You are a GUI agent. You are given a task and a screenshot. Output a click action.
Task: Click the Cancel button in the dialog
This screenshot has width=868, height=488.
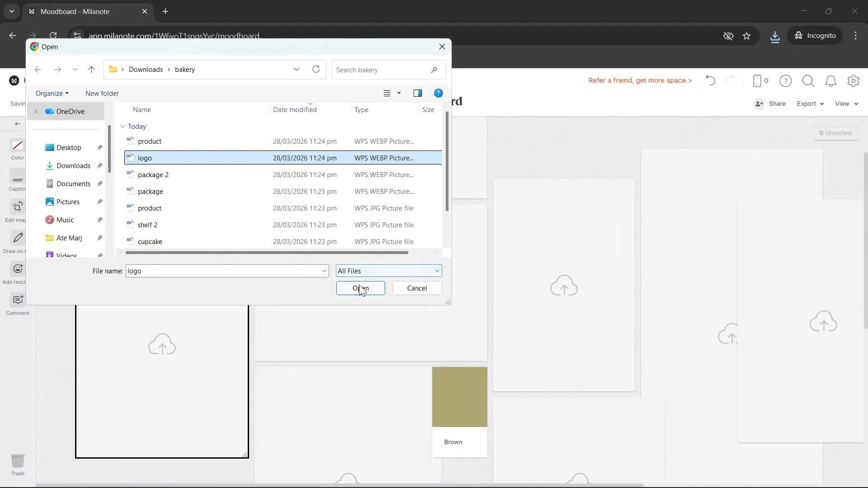416,288
